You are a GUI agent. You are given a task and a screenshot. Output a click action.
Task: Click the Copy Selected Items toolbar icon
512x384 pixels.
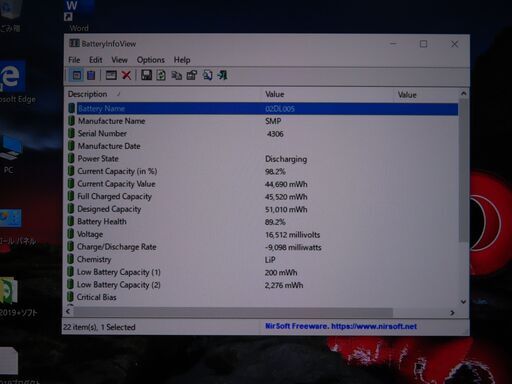click(176, 75)
